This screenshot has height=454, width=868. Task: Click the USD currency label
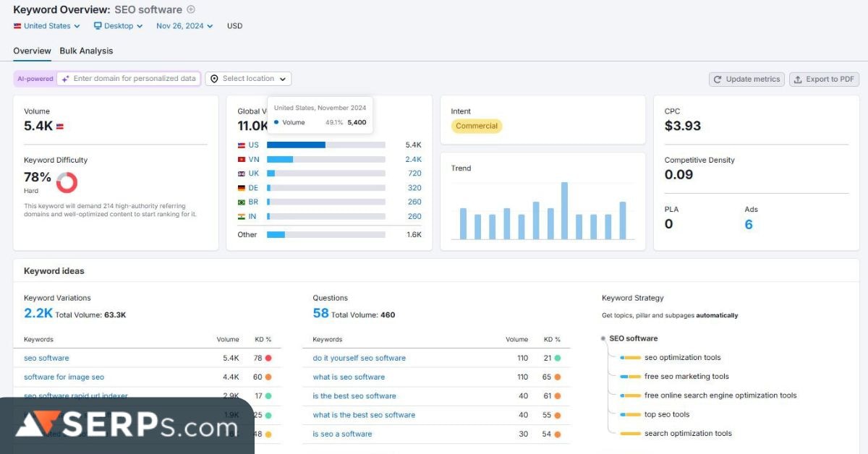[235, 26]
